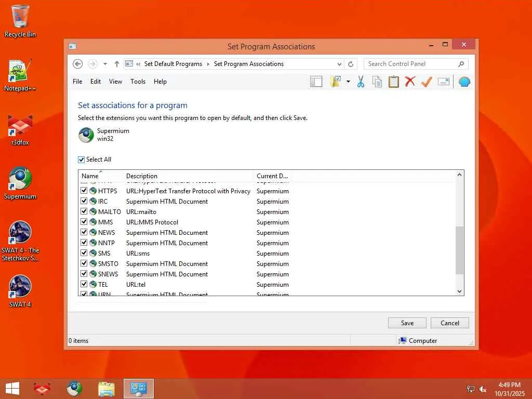This screenshot has height=399, width=532.
Task: Click the search magnifier icon
Action: [x=461, y=64]
